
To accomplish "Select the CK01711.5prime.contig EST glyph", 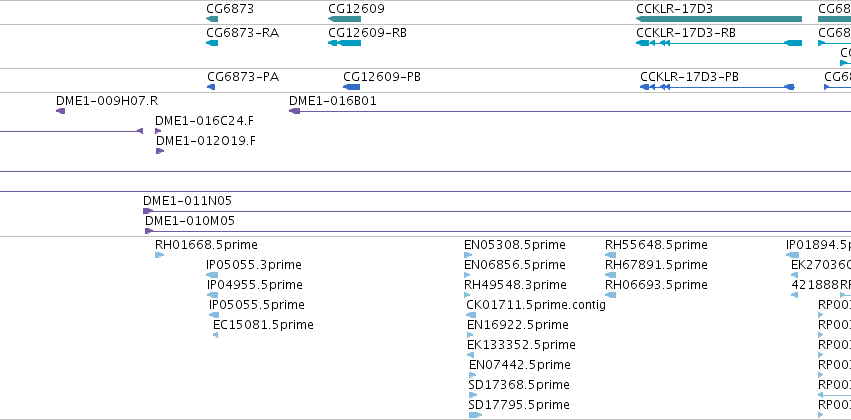I will click(x=471, y=315).
